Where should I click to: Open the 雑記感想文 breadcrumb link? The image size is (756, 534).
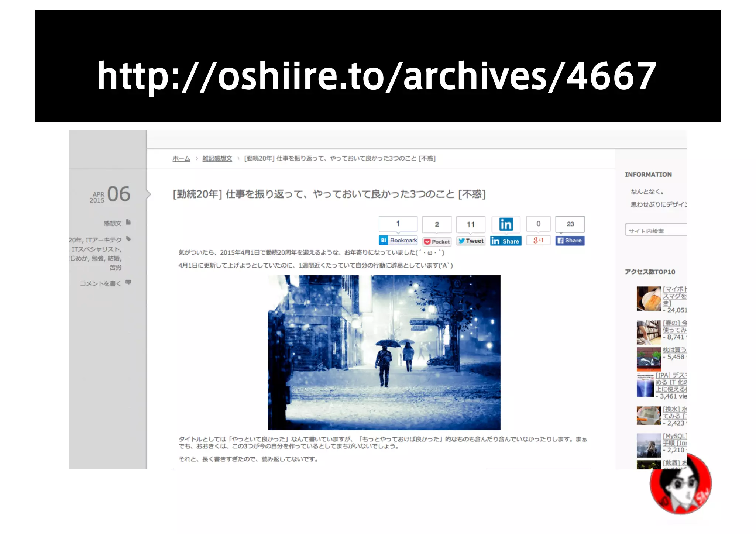[x=217, y=158]
